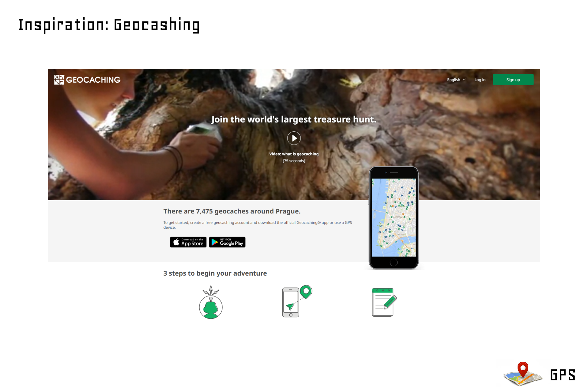Click the chevron beside English
588x392 pixels.
coord(464,80)
